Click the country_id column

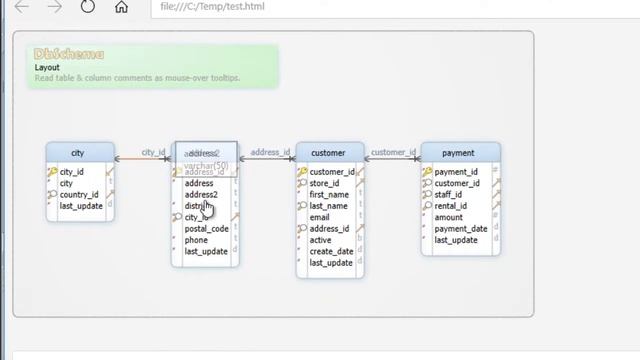coord(79,195)
